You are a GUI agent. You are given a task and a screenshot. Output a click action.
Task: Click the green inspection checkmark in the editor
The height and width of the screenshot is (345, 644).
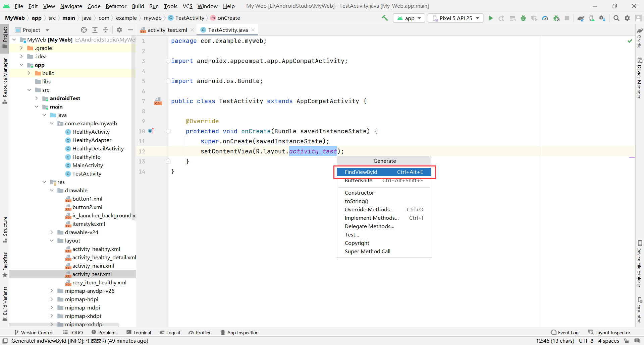tap(630, 41)
